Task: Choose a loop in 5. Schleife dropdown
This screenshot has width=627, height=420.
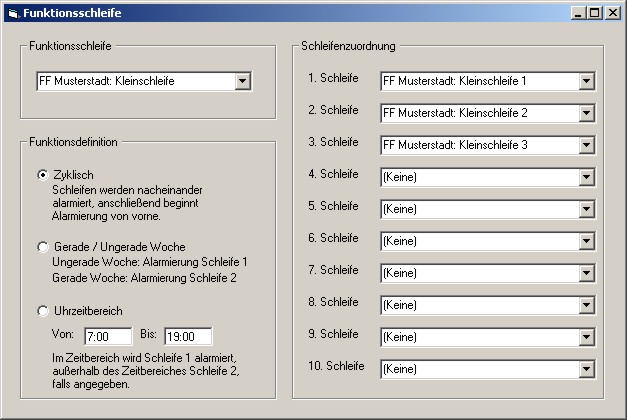Action: [587, 209]
